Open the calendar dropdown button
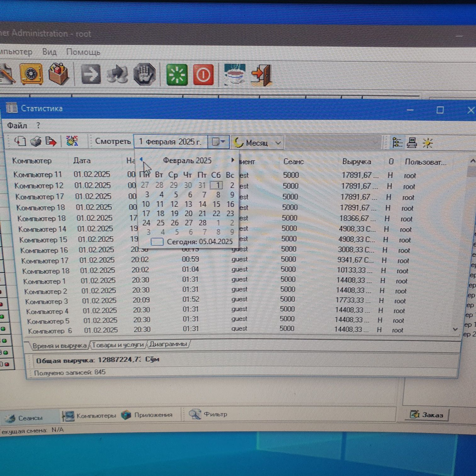476x476 pixels. click(x=218, y=142)
